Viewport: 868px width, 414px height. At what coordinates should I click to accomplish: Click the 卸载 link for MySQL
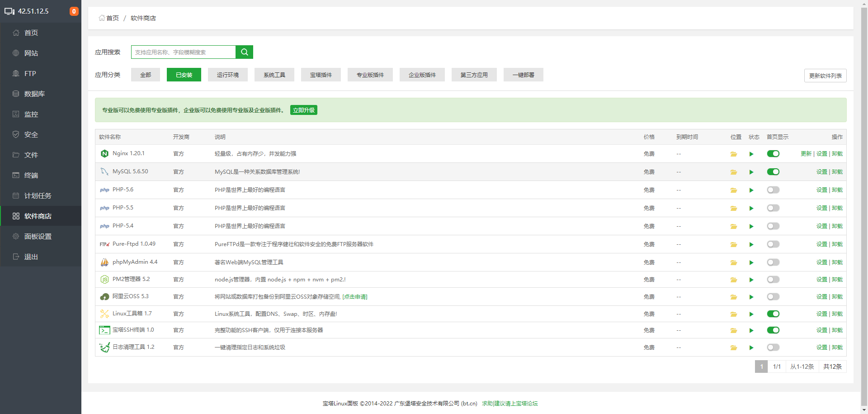837,172
